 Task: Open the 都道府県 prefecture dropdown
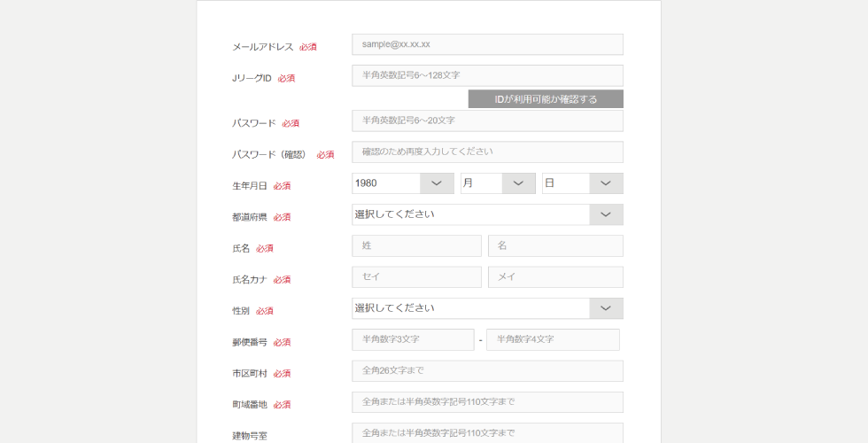click(487, 214)
